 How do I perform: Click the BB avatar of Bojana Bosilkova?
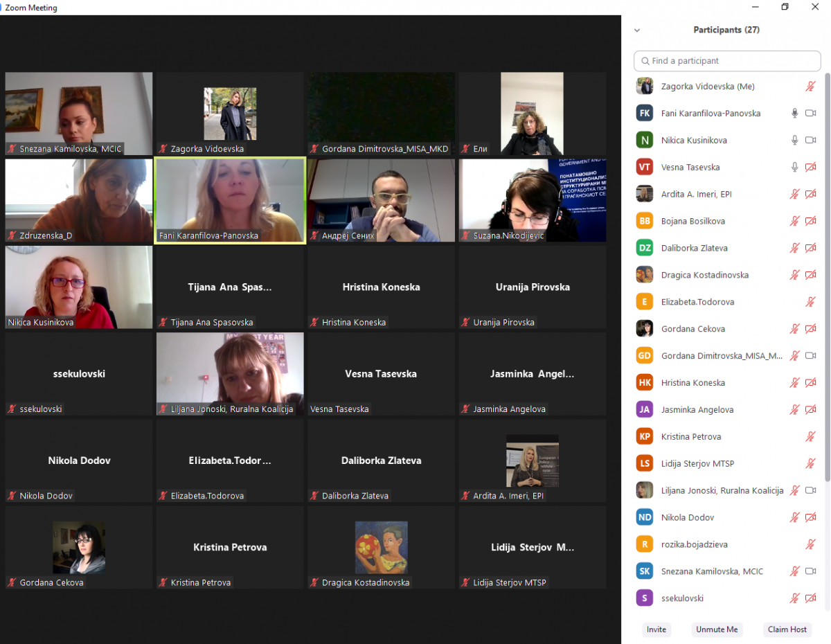(x=644, y=221)
